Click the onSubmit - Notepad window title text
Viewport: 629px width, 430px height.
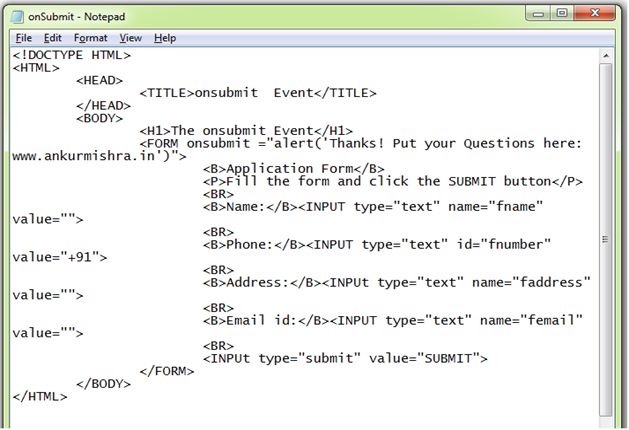point(77,17)
